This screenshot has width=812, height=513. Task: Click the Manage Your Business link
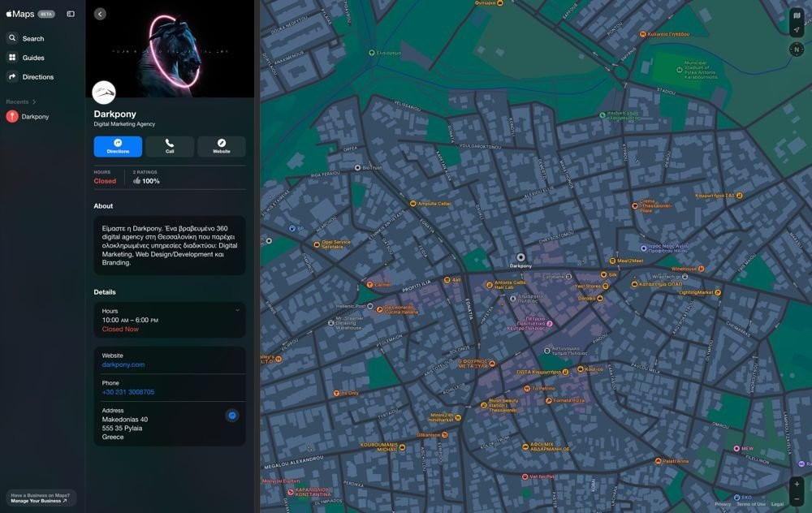(x=39, y=501)
